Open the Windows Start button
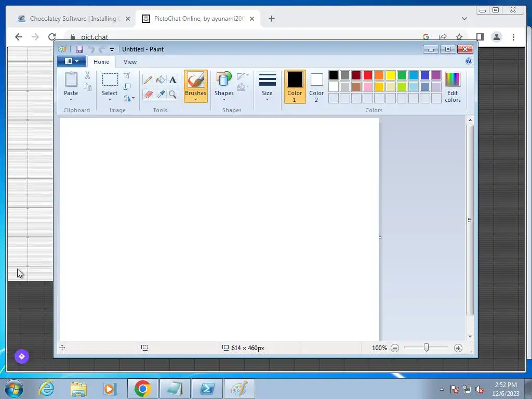 click(14, 389)
